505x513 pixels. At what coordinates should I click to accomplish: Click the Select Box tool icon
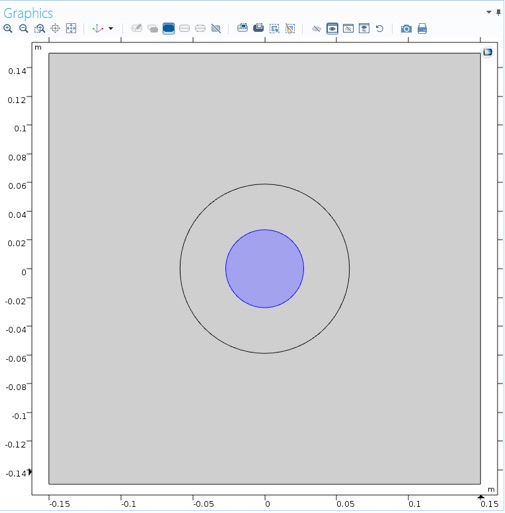(274, 29)
